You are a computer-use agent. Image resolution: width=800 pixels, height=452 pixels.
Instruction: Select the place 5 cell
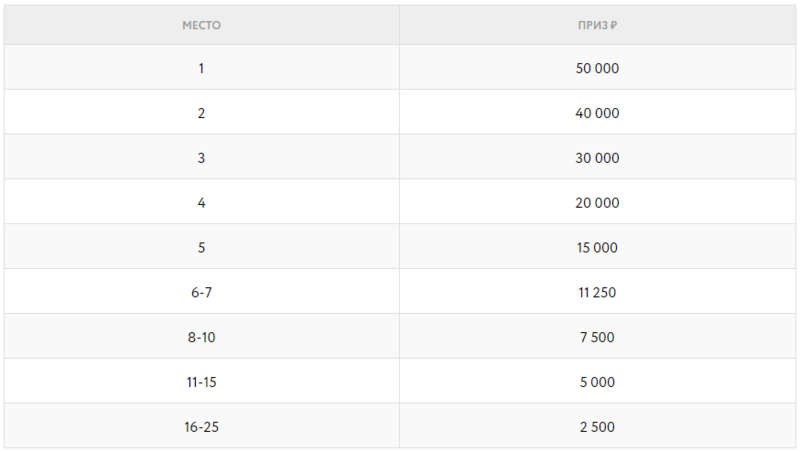[x=202, y=246]
